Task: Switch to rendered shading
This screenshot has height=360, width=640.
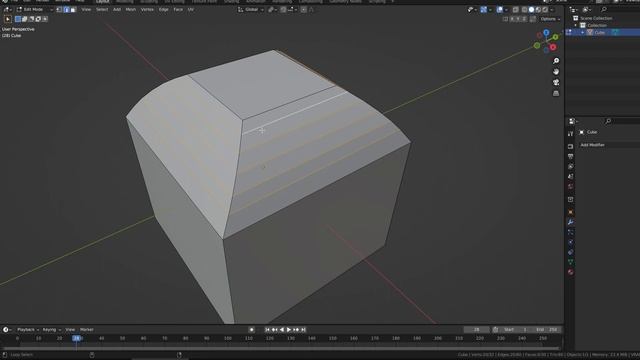Action: [545, 9]
